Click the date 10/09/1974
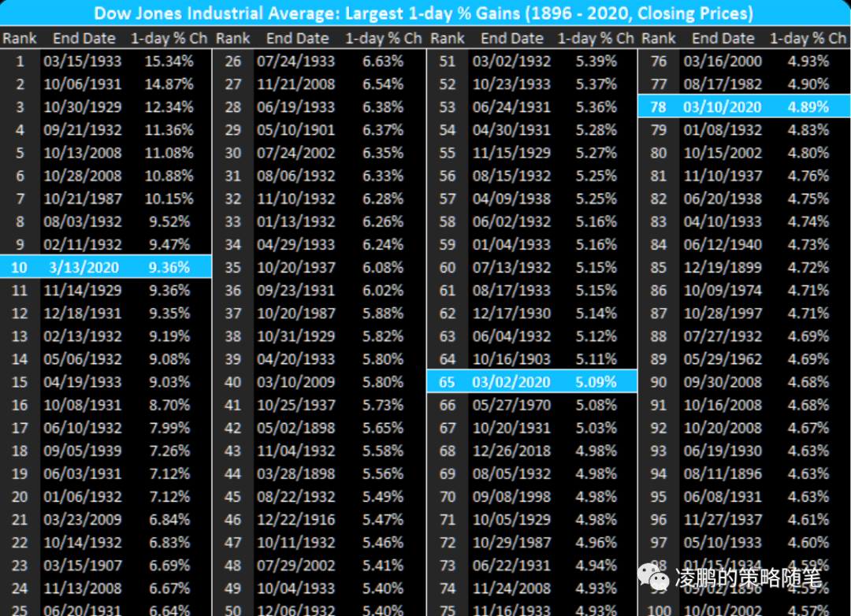The width and height of the screenshot is (851, 616). [723, 291]
